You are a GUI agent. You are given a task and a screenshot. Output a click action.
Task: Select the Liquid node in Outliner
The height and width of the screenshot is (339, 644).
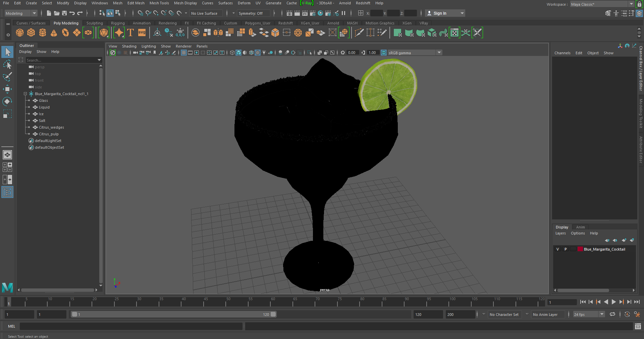(44, 107)
